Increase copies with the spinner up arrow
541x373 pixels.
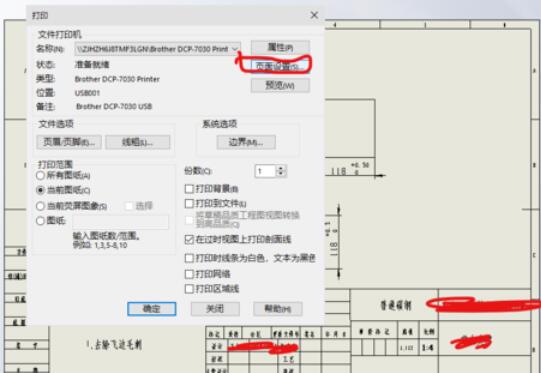pos(281,168)
